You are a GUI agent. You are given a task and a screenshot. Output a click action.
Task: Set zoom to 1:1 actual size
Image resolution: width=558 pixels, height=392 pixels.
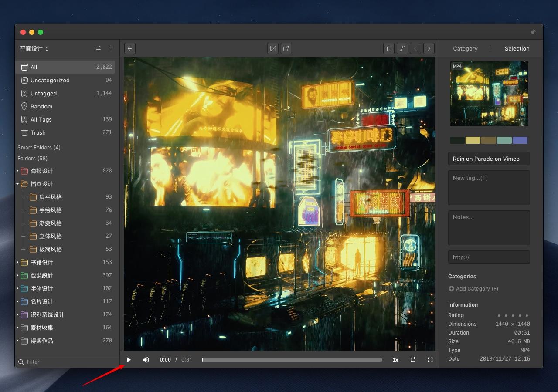point(389,49)
